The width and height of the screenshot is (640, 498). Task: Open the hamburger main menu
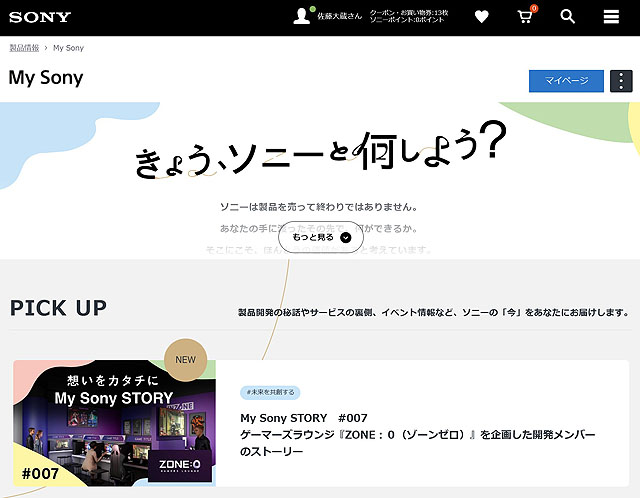point(611,17)
